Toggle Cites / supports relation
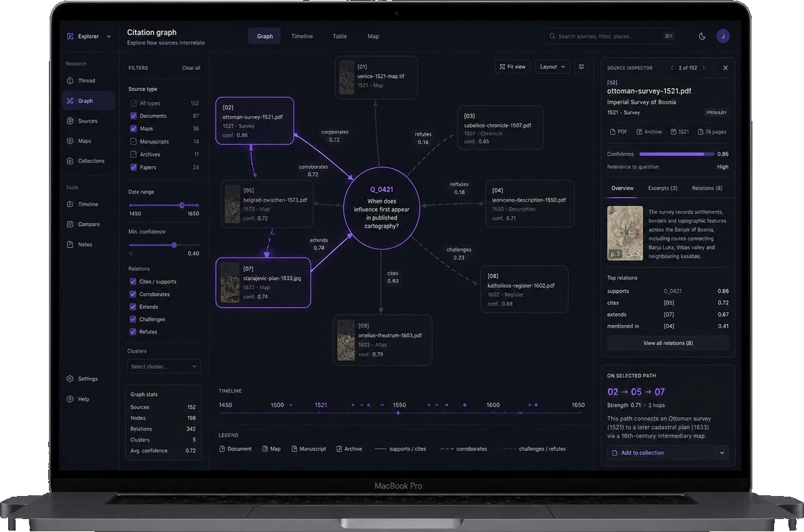Screen dimensions: 804x532 (x=133, y=281)
